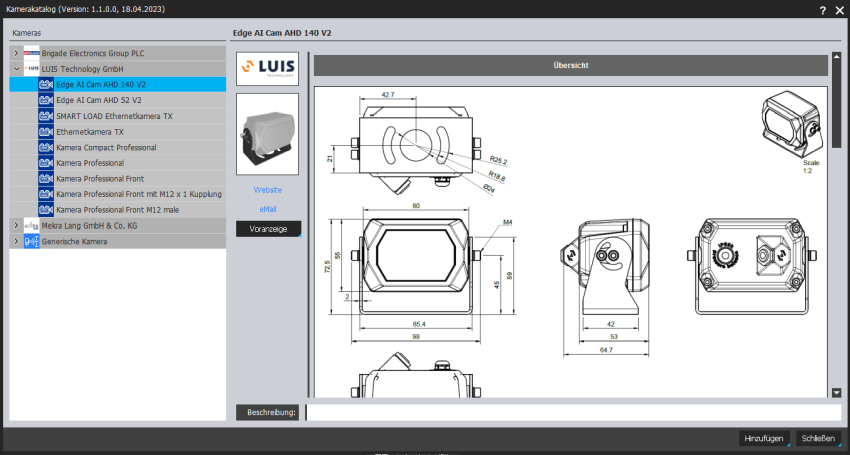Image resolution: width=850 pixels, height=455 pixels.
Task: Expand the Brigade Electronics Group PLC node
Action: tap(16, 53)
